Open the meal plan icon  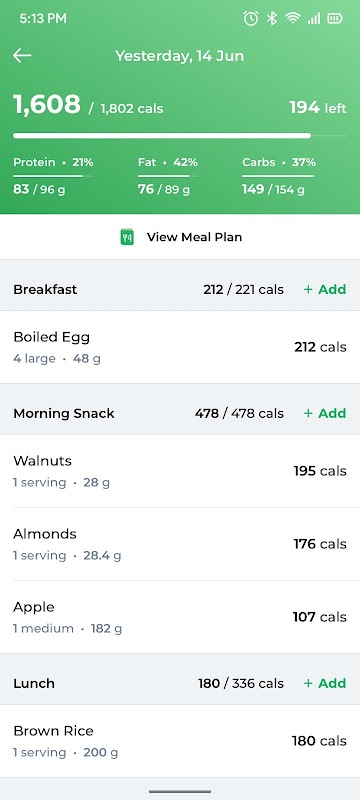127,237
